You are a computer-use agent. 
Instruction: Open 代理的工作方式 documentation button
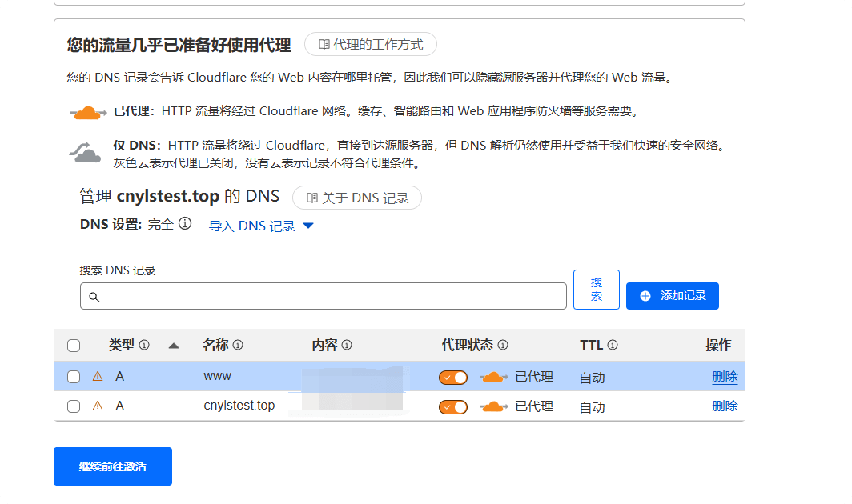(371, 45)
